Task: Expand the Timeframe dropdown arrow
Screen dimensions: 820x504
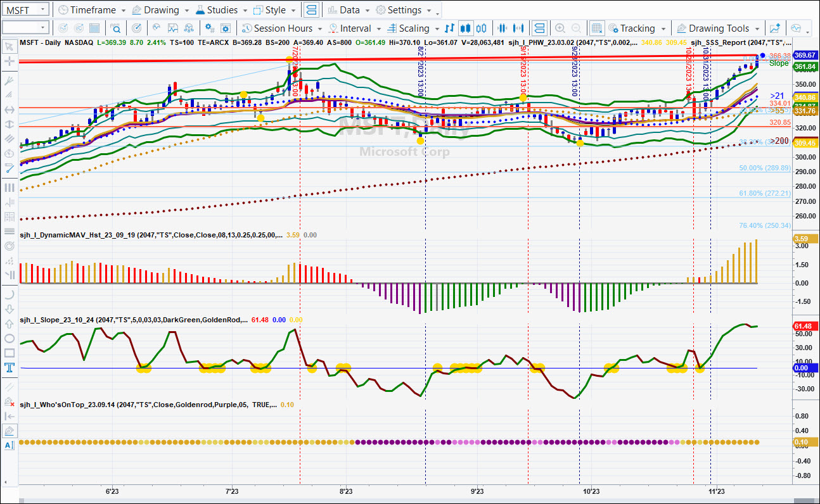Action: 123,11
